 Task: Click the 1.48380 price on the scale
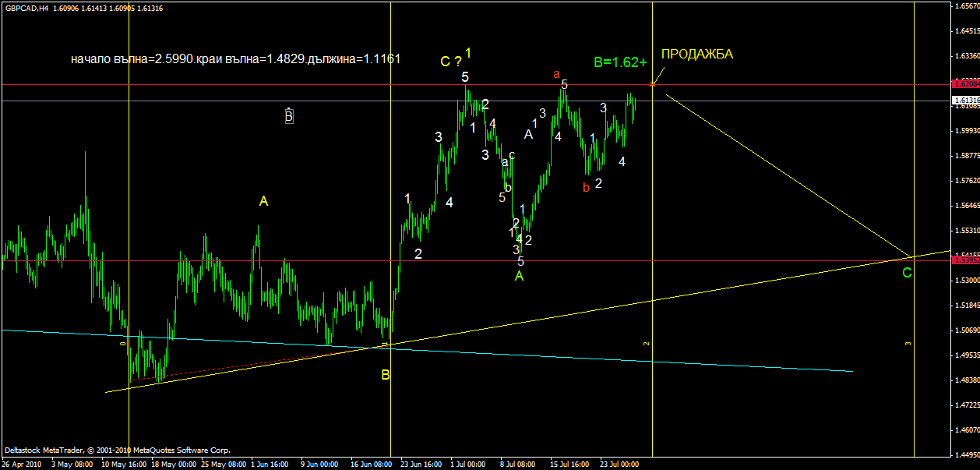(968, 380)
